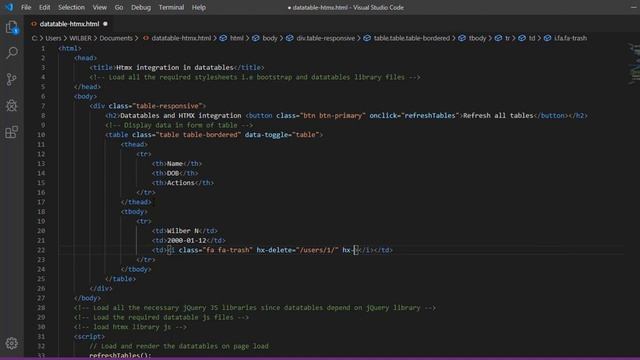Viewport: 640px width, 360px height.
Task: Click the body breadcrumb element
Action: [270, 38]
